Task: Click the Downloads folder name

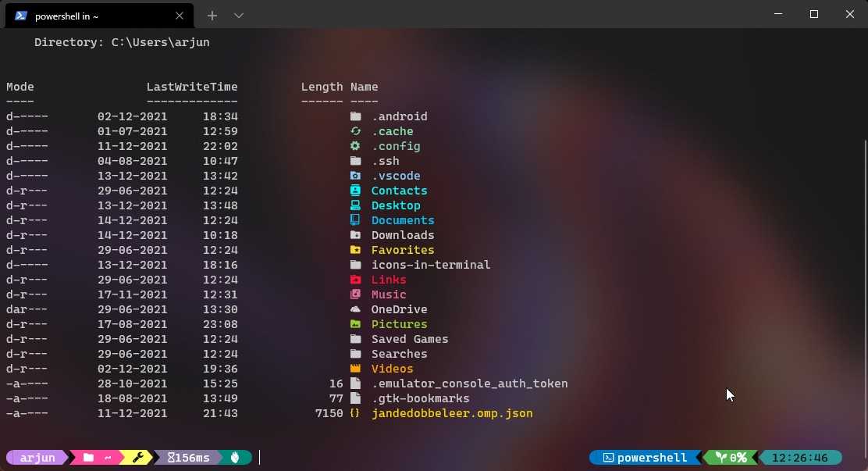Action: tap(403, 235)
